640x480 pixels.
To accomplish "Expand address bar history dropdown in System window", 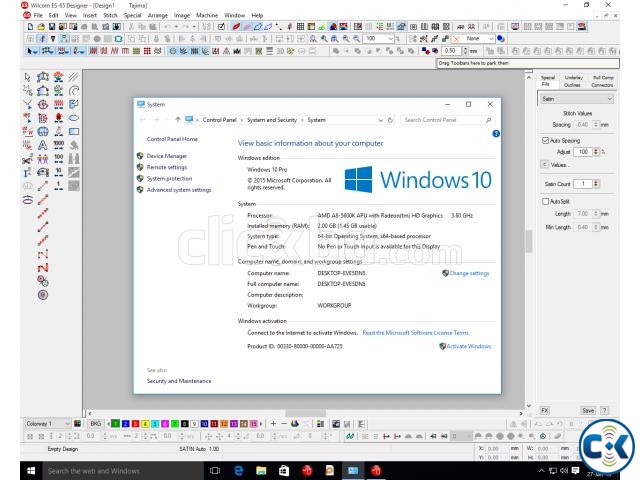I will click(x=380, y=120).
